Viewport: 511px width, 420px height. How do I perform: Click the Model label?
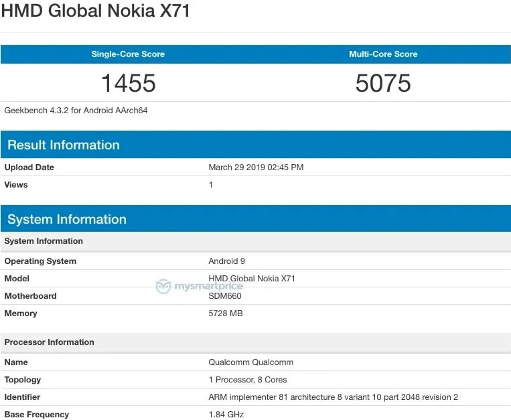click(x=17, y=279)
